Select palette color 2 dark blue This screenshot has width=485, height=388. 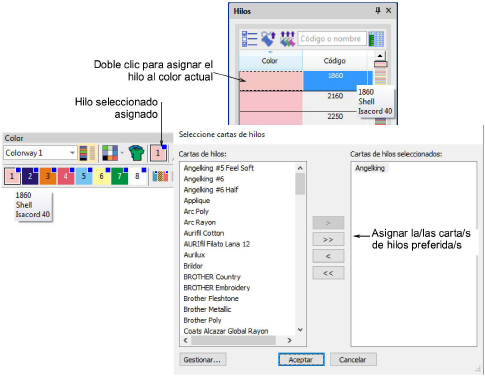pos(30,176)
